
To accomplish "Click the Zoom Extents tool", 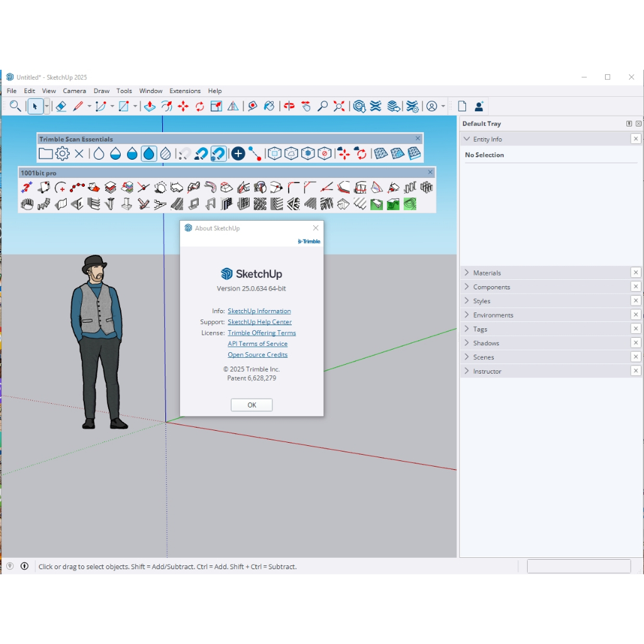I will pyautogui.click(x=339, y=106).
